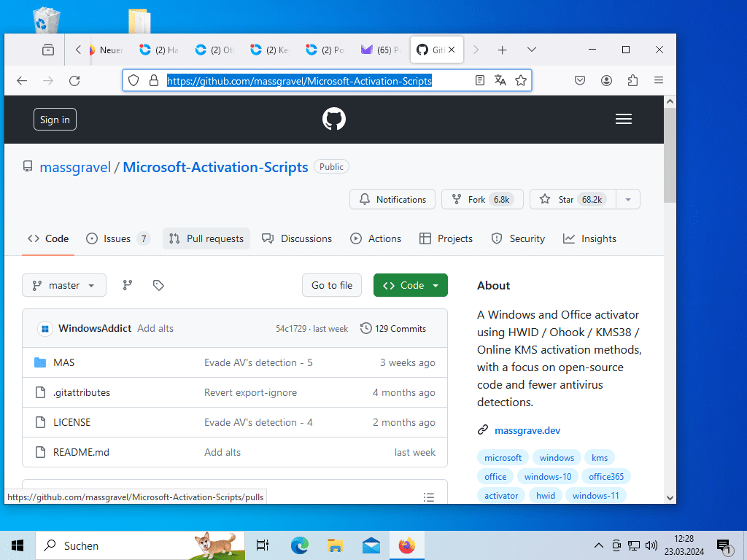Open Firefox reader view for this page
This screenshot has width=747, height=560.
(x=479, y=80)
